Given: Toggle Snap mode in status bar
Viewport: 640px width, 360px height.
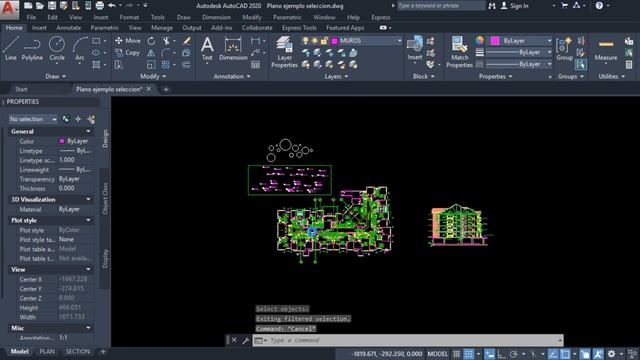Looking at the screenshot, I should (469, 354).
